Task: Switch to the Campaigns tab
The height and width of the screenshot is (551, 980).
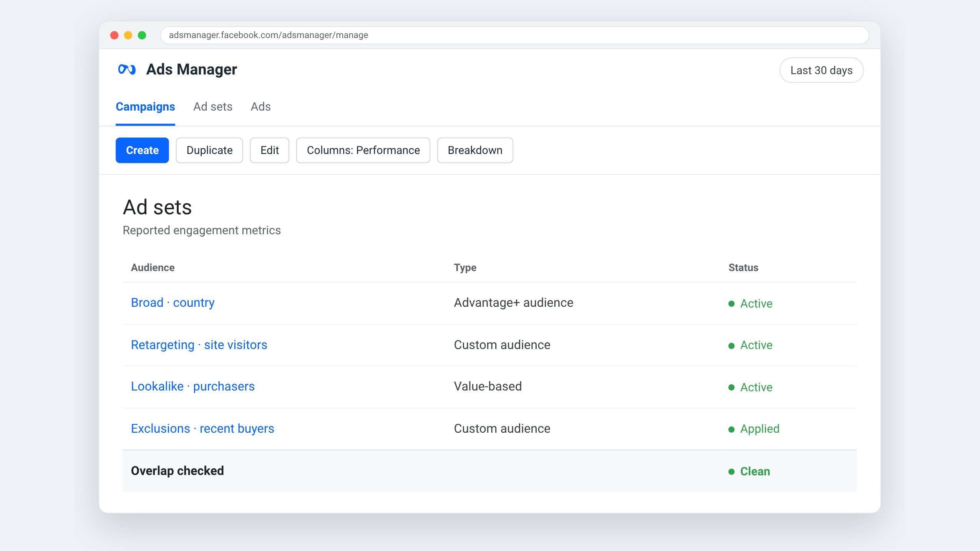Action: [145, 107]
